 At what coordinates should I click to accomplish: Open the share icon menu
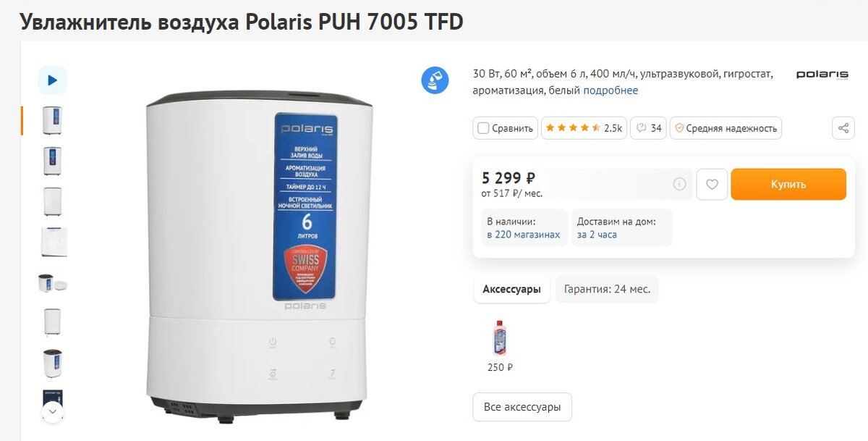(x=843, y=128)
